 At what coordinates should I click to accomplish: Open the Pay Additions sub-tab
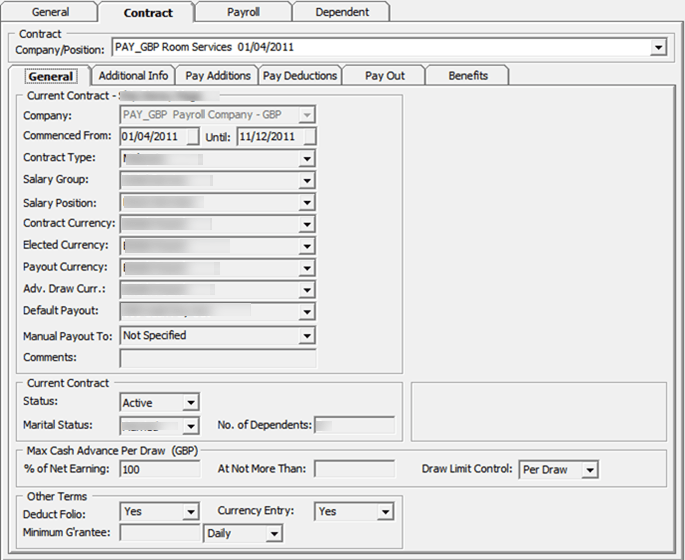tap(217, 76)
